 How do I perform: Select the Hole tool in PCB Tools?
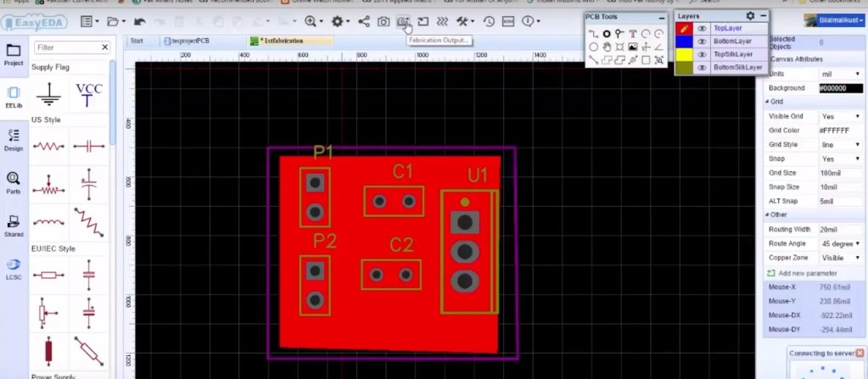coord(619,47)
